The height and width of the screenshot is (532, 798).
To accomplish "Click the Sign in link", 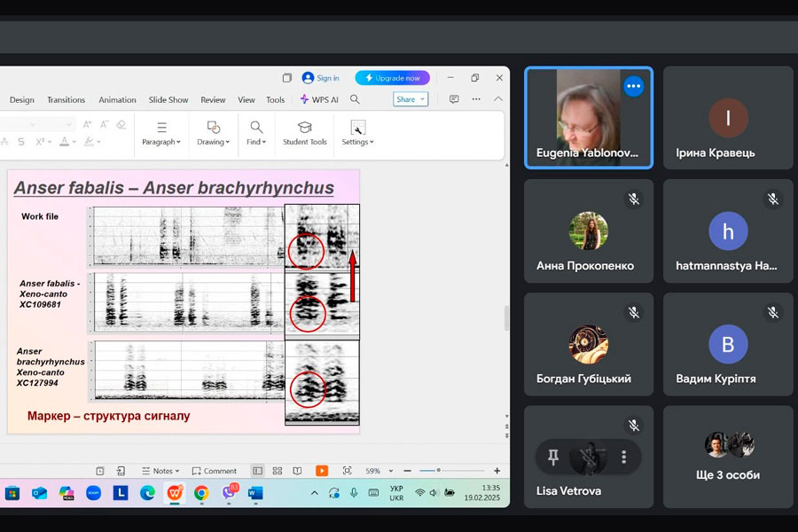I will tap(321, 78).
